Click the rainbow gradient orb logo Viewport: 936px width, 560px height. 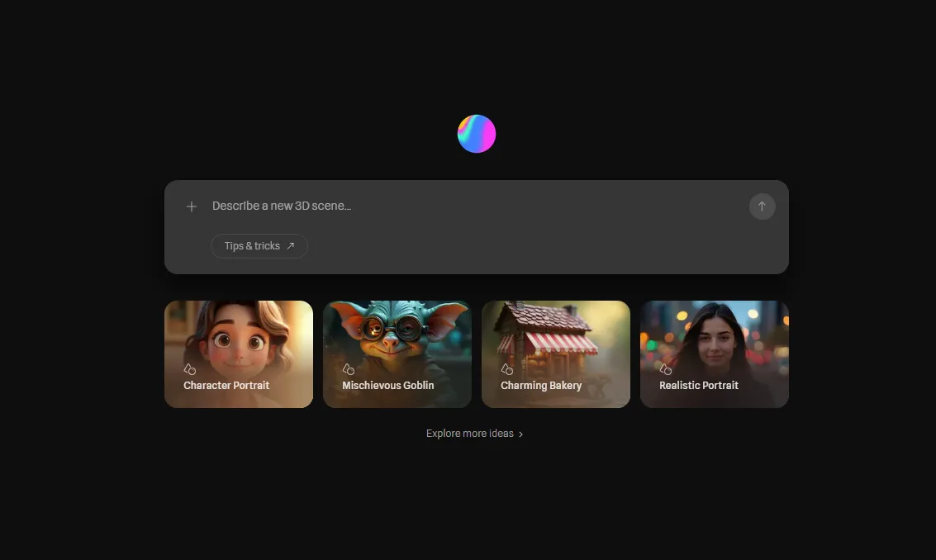pyautogui.click(x=477, y=134)
